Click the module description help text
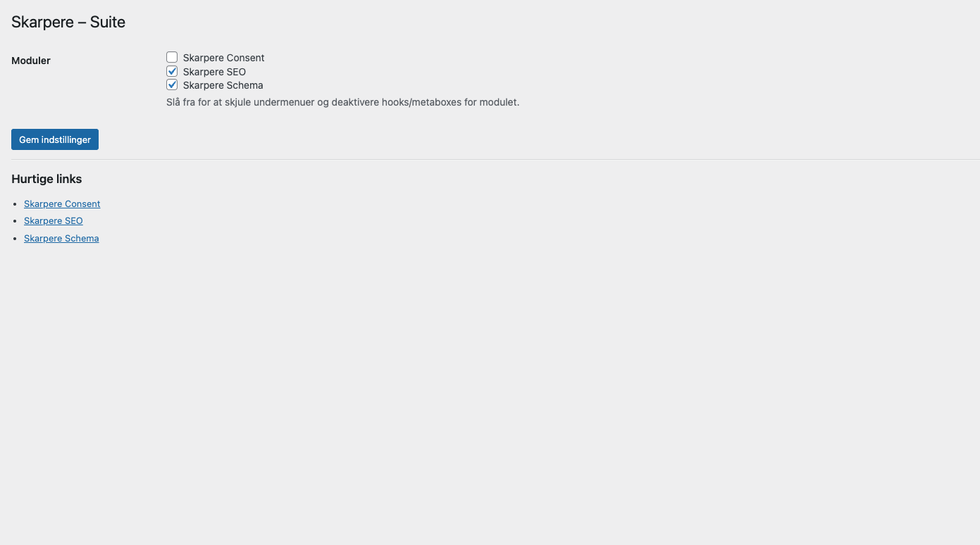The height and width of the screenshot is (545, 980). (x=342, y=102)
